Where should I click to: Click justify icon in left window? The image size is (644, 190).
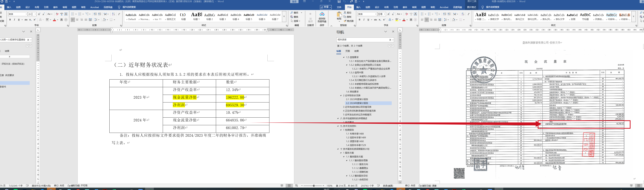[x=86, y=20]
